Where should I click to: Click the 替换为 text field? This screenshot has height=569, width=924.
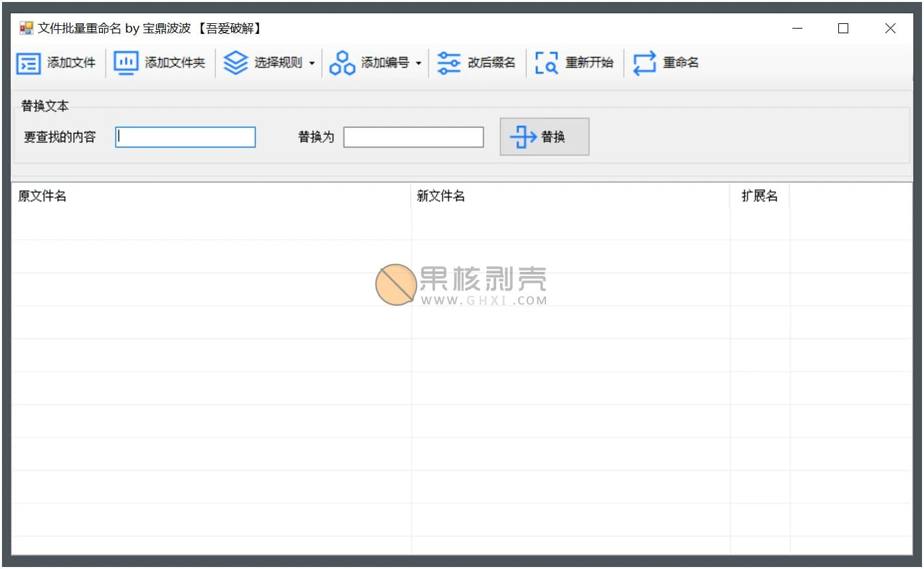[413, 137]
